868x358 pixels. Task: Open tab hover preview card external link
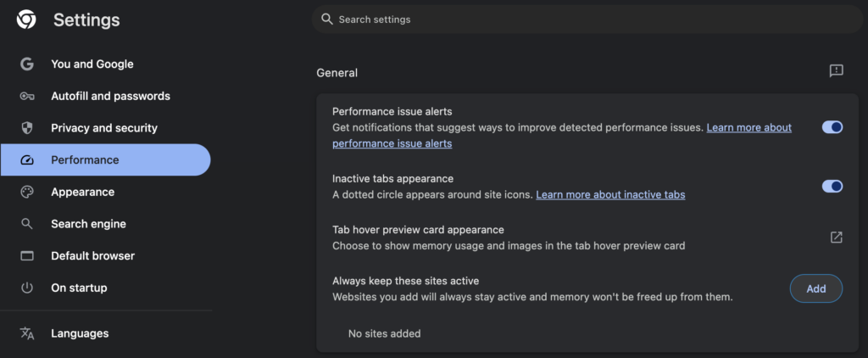click(836, 238)
